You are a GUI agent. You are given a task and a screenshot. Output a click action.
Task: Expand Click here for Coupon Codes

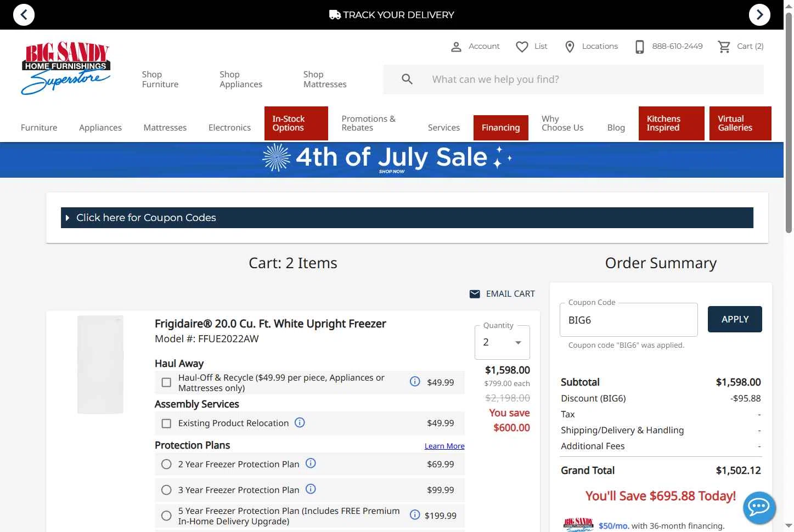click(x=407, y=218)
